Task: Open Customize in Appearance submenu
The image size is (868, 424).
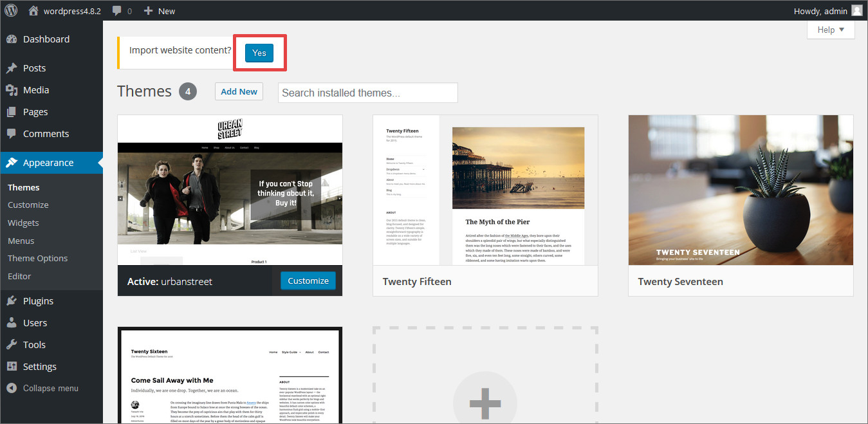Action: pyautogui.click(x=28, y=205)
